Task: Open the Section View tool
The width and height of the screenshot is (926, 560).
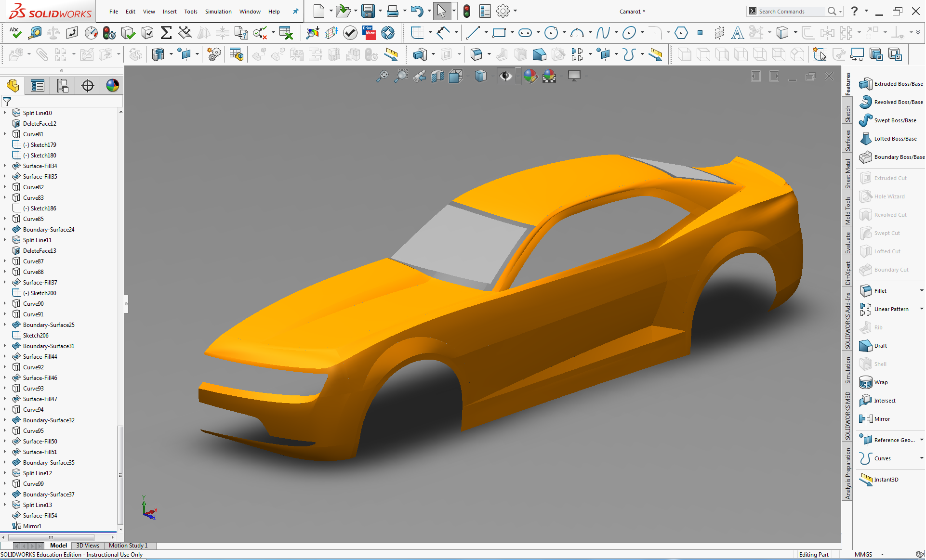Action: tap(437, 76)
